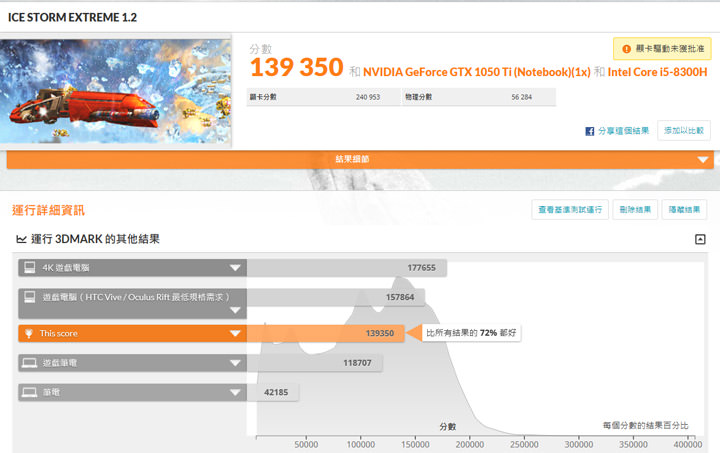Expand the 筆電 row dropdown arrow
This screenshot has width=720, height=453.
coord(235,393)
